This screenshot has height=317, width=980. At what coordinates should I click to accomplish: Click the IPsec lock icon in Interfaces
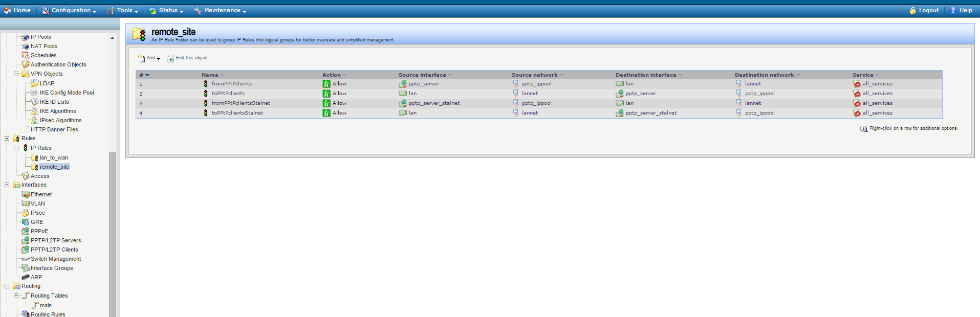point(25,213)
